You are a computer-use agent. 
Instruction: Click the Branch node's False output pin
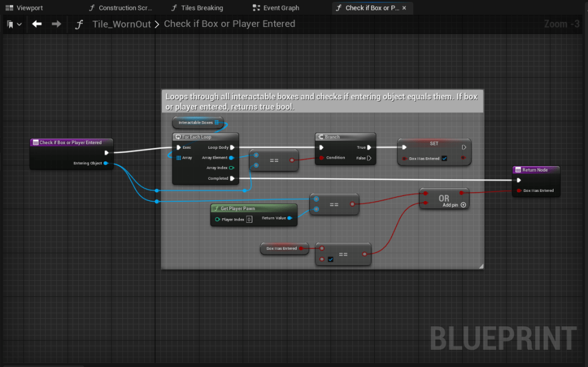[x=369, y=158]
